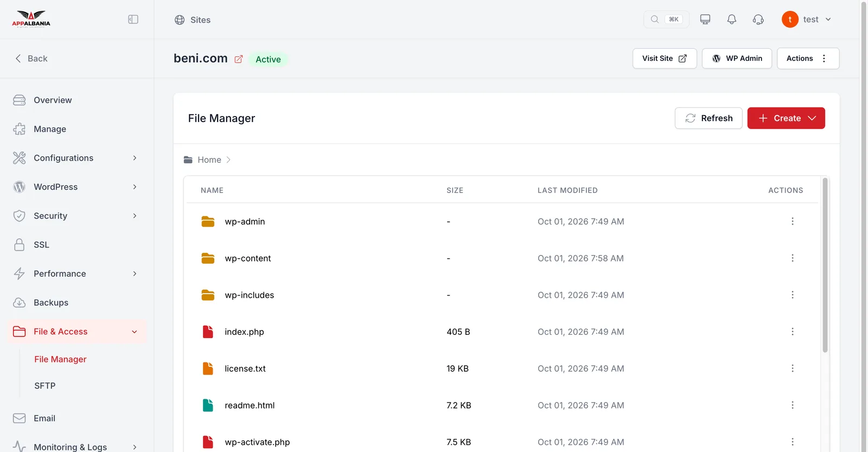The height and width of the screenshot is (452, 868).
Task: Open the Overview page
Action: click(x=77, y=100)
